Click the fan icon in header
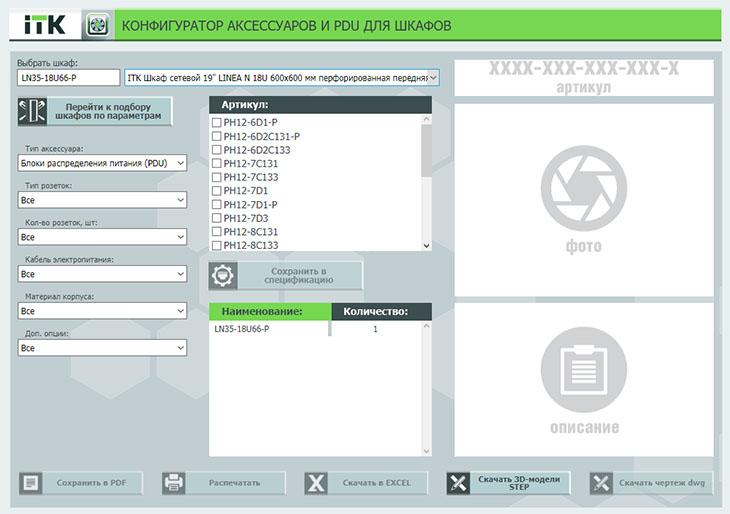 point(98,25)
